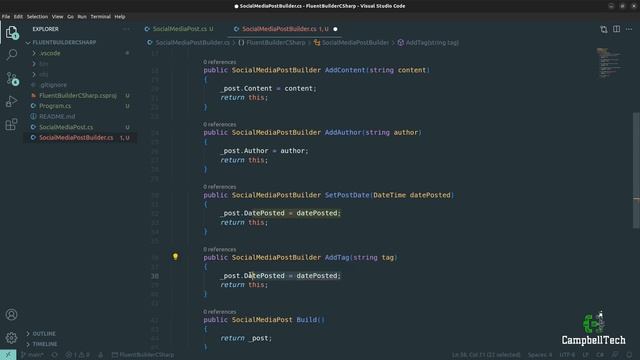Screen dimensions: 640x360
Task: Open the Manage gear icon
Action: 11,337
